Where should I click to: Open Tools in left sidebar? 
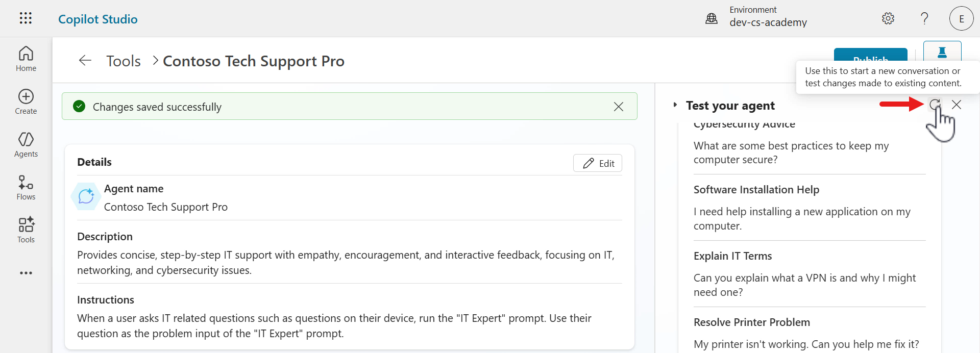tap(26, 231)
